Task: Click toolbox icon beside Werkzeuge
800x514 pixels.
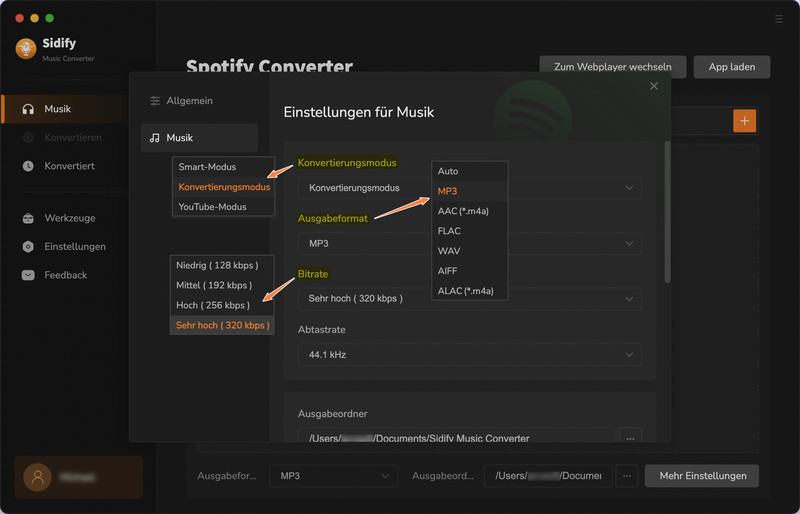Action: tap(28, 218)
